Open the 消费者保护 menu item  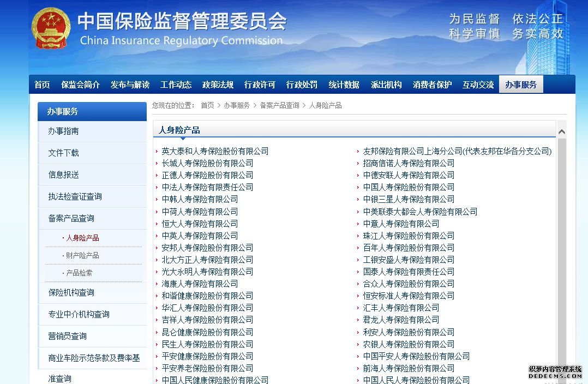(x=432, y=85)
